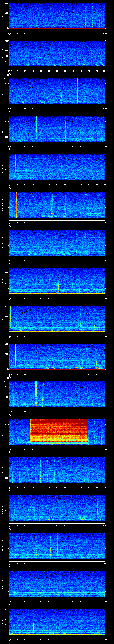Select the spectrogram panel starting at 17:16:00
Screen dimensions: 114x644
(57, 16)
